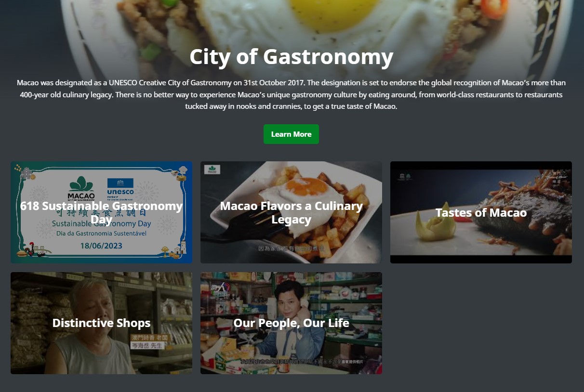
Task: Select the Tastes of Macao title text
Action: click(x=481, y=212)
